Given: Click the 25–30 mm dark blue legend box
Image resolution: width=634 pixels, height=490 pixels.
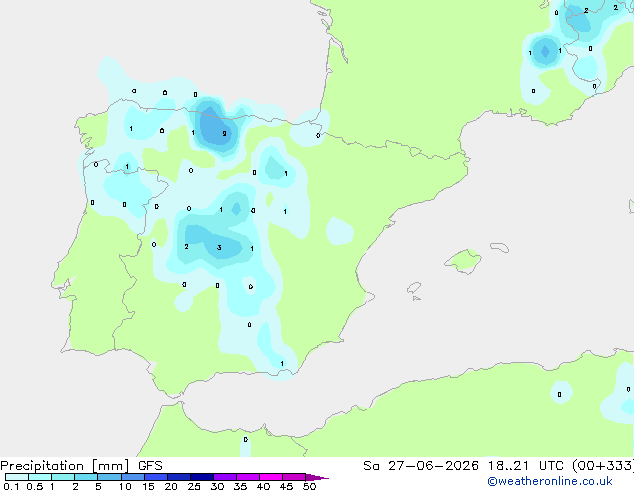Looking at the screenshot, I should click(x=202, y=477).
